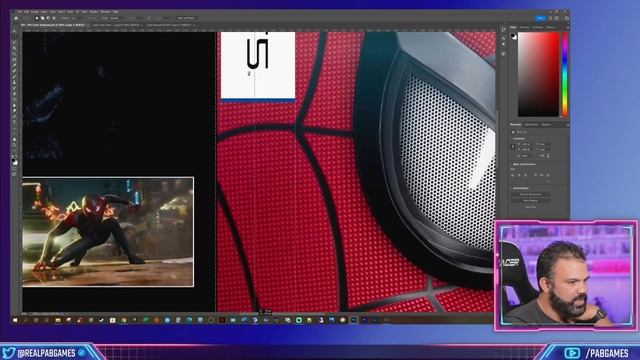640x360 pixels.
Task: Collapse the Transform section
Action: coord(519,139)
